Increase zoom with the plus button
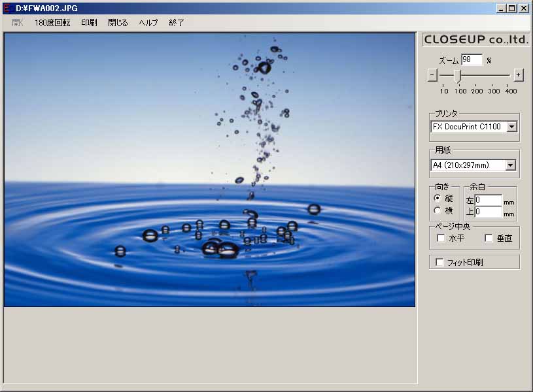533x392 pixels. 518,75
